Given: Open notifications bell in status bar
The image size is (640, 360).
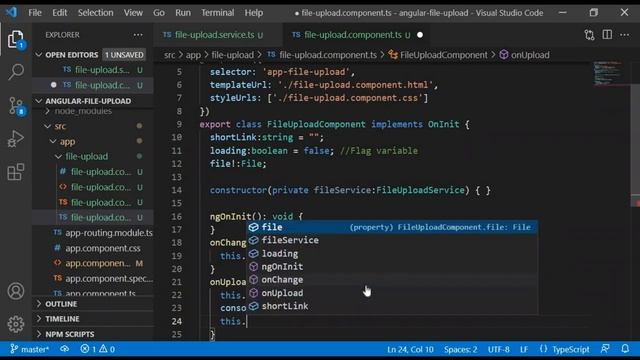Looking at the screenshot, I should tap(625, 349).
